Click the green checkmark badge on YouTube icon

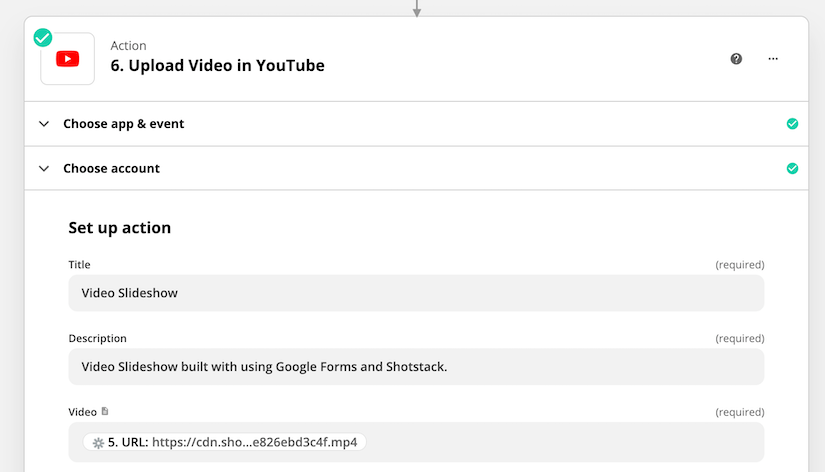43,37
